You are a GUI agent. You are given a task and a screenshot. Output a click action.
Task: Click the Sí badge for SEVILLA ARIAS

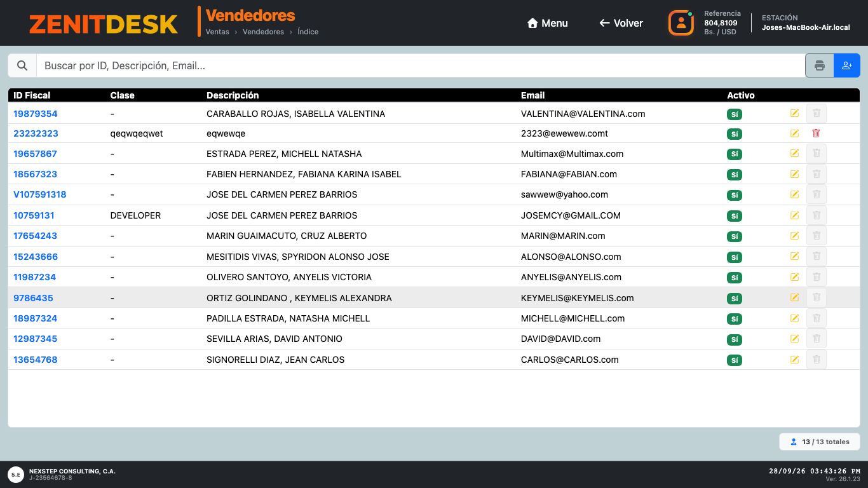point(735,339)
